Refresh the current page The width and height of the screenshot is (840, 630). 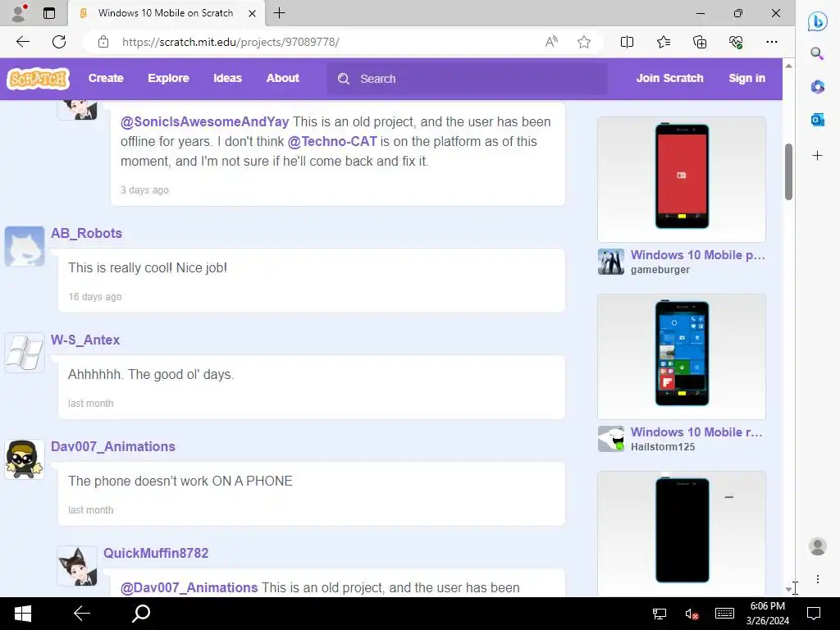tap(59, 42)
